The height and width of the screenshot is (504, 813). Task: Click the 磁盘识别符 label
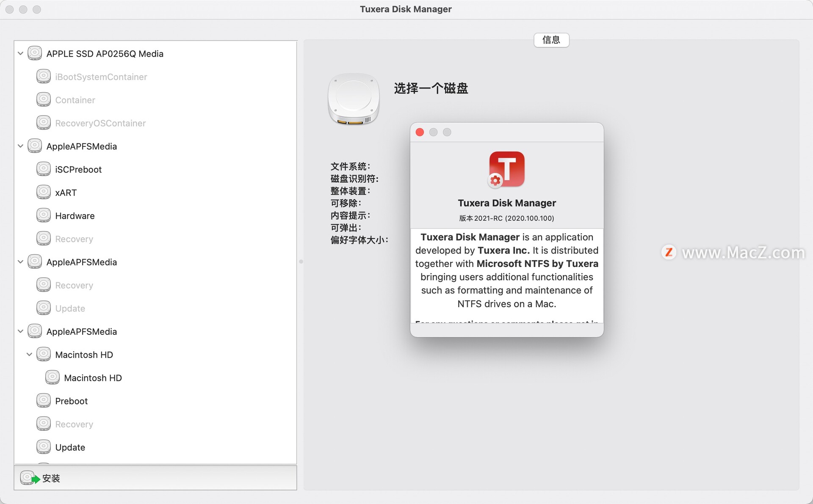354,179
